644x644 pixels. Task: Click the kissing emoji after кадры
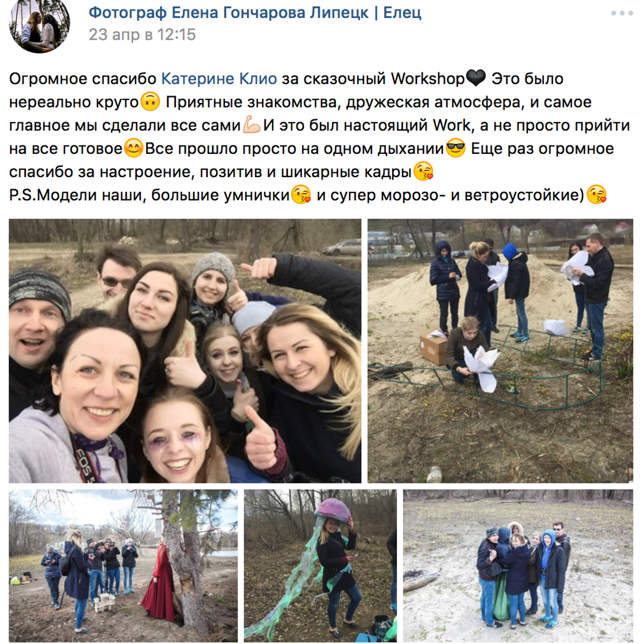(x=423, y=172)
